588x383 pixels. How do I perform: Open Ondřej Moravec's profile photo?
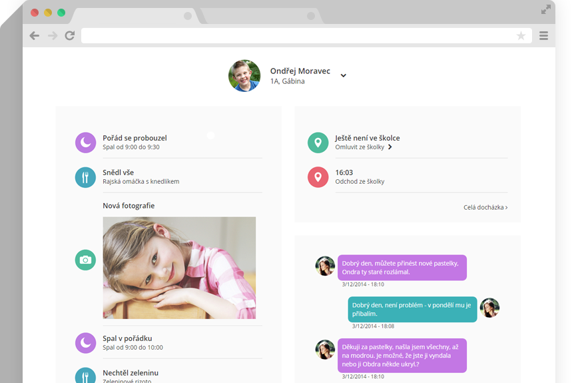244,75
